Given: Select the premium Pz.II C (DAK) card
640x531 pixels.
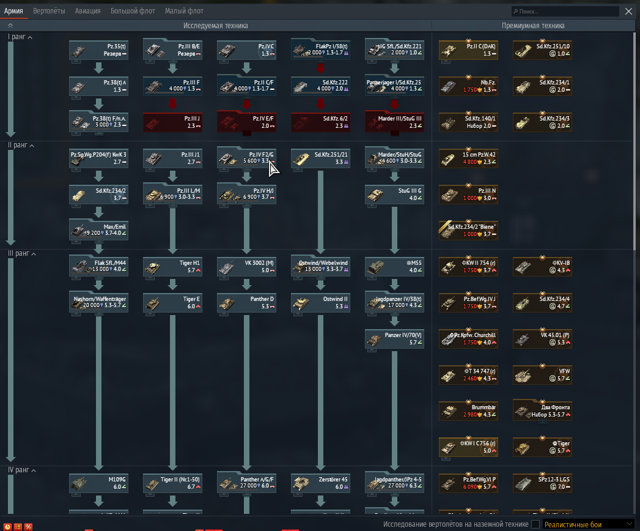Looking at the screenshot, I should click(x=468, y=49).
